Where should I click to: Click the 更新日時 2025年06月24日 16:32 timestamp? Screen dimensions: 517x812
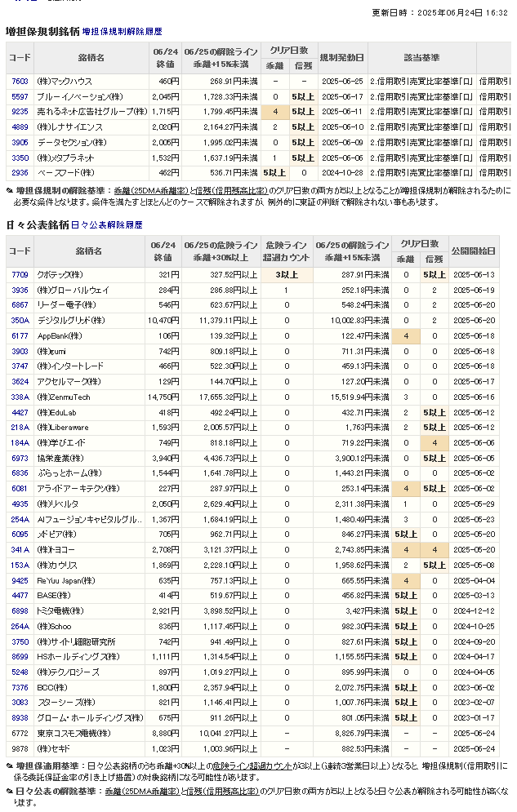coord(439,12)
